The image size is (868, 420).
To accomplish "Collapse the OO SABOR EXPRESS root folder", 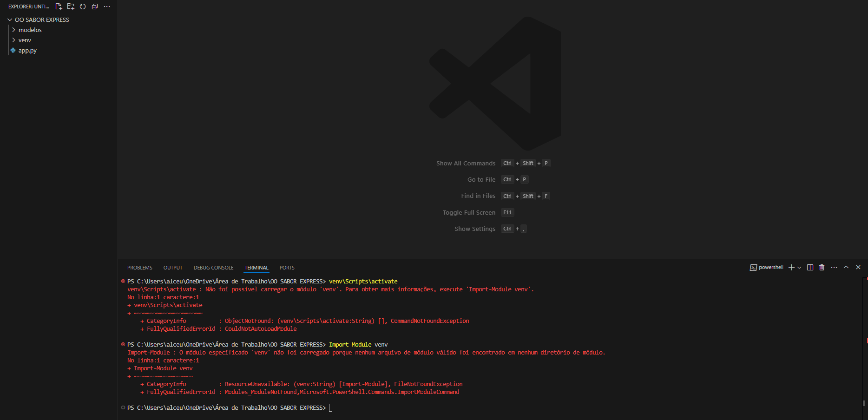I will pyautogui.click(x=10, y=20).
